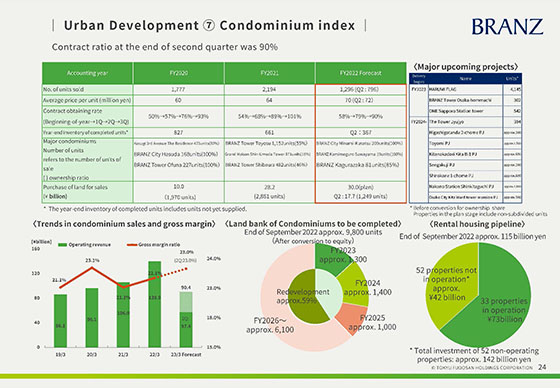Click the red 'Gross margin ratio' legend line
This screenshot has width=560, height=388.
[132, 245]
